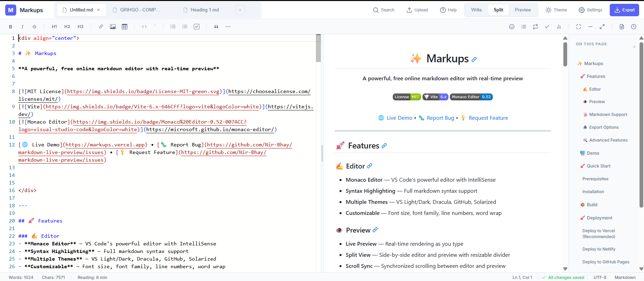The image size is (644, 281).
Task: Toggle scroll sync arrows icon
Action: pyautogui.click(x=535, y=27)
